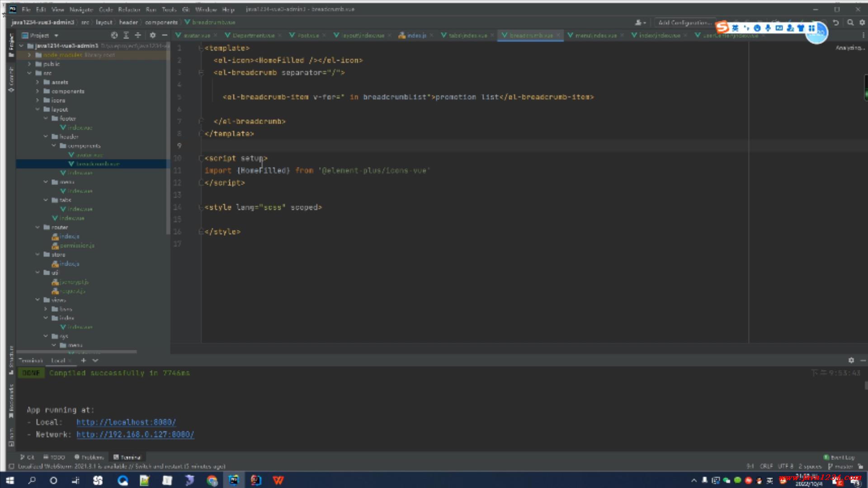Open WPS Office from the taskbar
The height and width of the screenshot is (488, 868).
pos(278,480)
